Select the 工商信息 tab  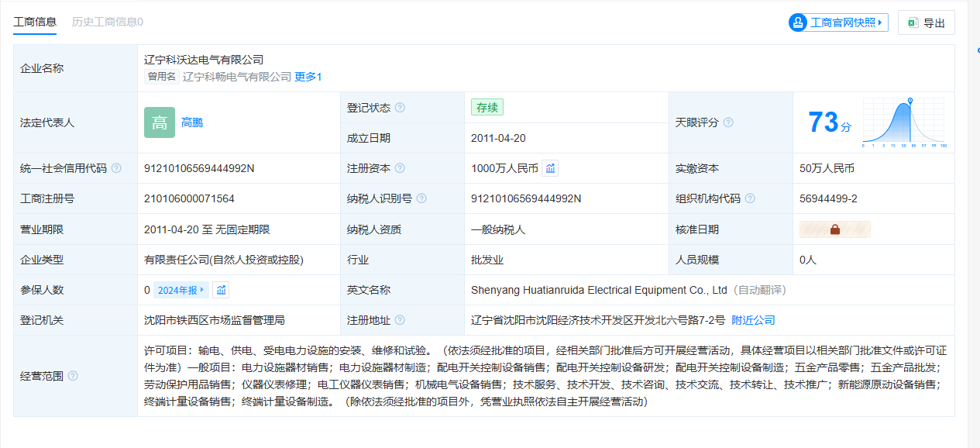[35, 22]
